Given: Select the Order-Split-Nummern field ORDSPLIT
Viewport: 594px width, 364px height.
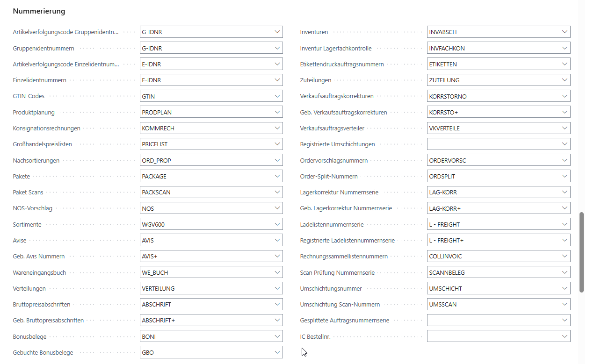Looking at the screenshot, I should [x=493, y=177].
